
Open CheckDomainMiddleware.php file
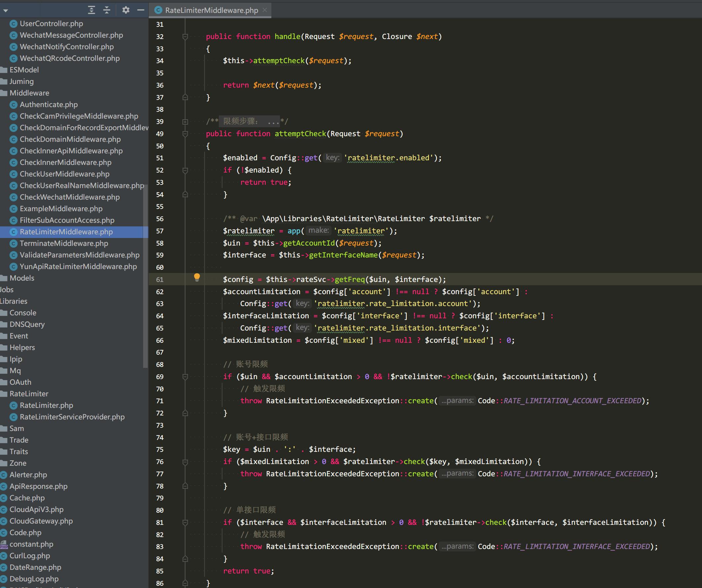[70, 139]
